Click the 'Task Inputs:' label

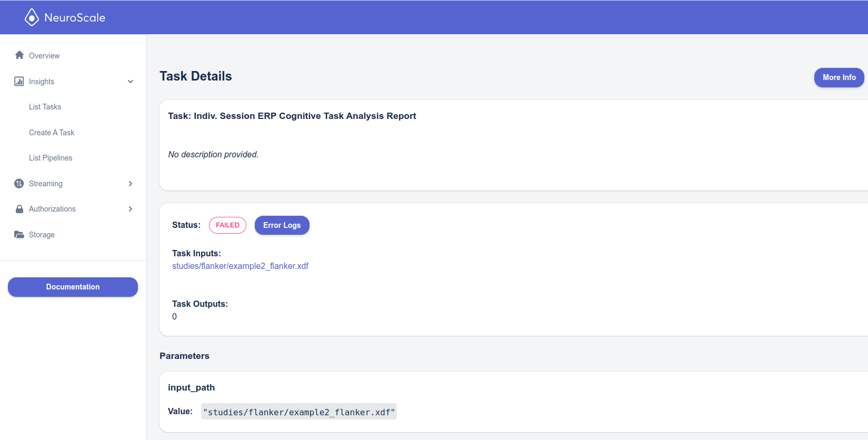click(196, 253)
